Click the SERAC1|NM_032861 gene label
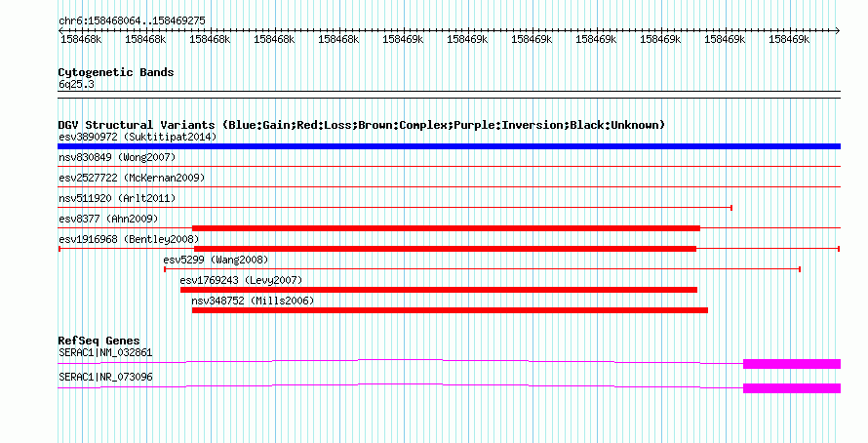Viewport: 868px width, 443px height. pyautogui.click(x=105, y=352)
